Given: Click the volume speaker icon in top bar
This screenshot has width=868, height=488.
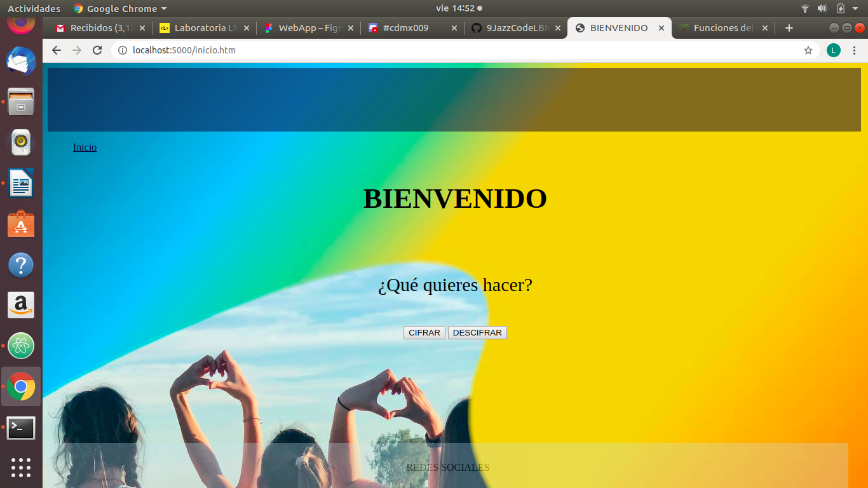Looking at the screenshot, I should (822, 8).
